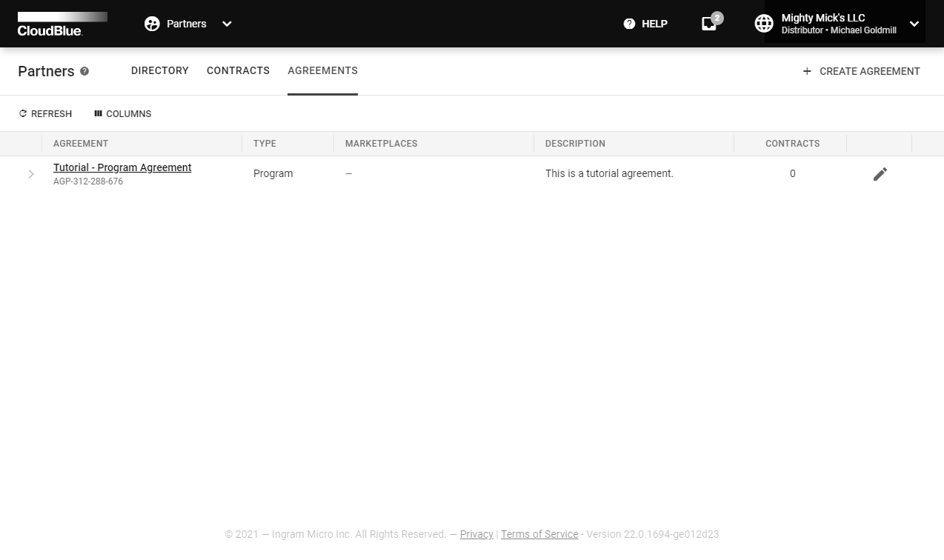Open the Partners module switcher dropdown
The image size is (944, 560).
pyautogui.click(x=227, y=24)
